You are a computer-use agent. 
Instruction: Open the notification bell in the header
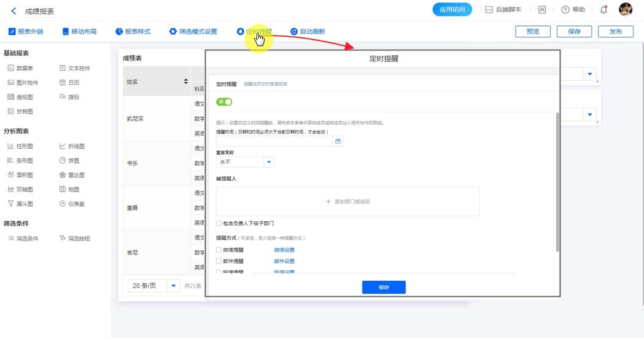(603, 10)
